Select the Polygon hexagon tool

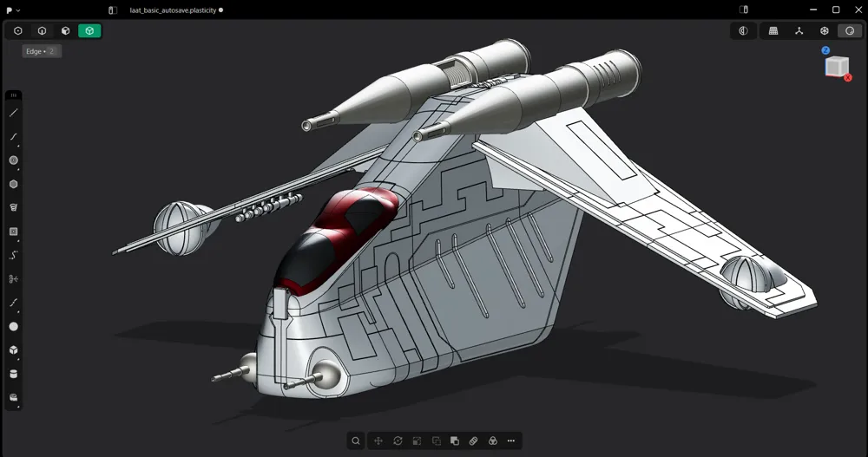coord(14,184)
